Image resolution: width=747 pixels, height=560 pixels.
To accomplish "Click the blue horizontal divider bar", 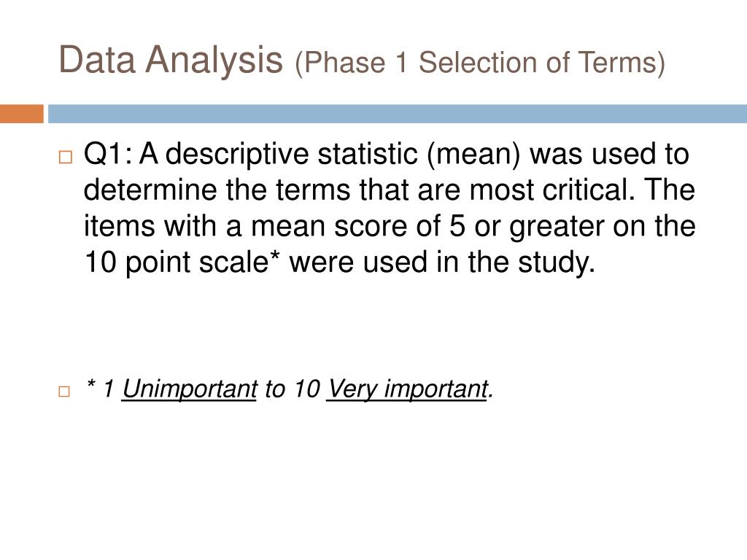I will [398, 114].
